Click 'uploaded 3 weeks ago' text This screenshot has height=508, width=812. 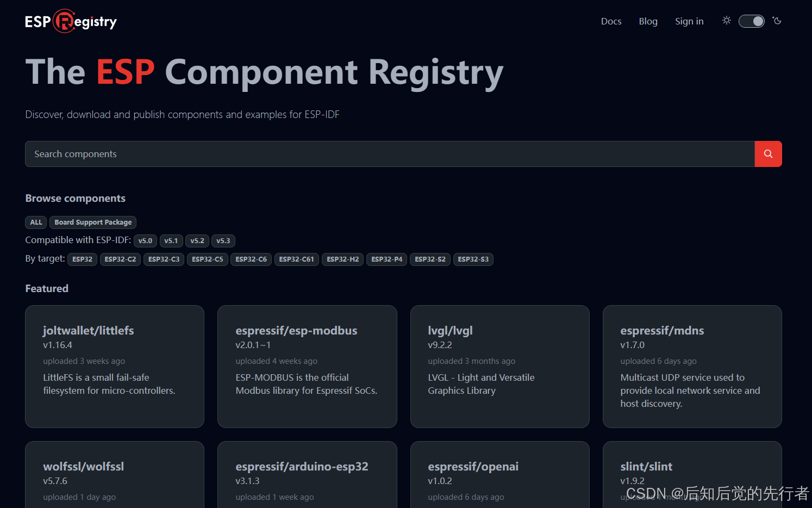[x=84, y=361]
